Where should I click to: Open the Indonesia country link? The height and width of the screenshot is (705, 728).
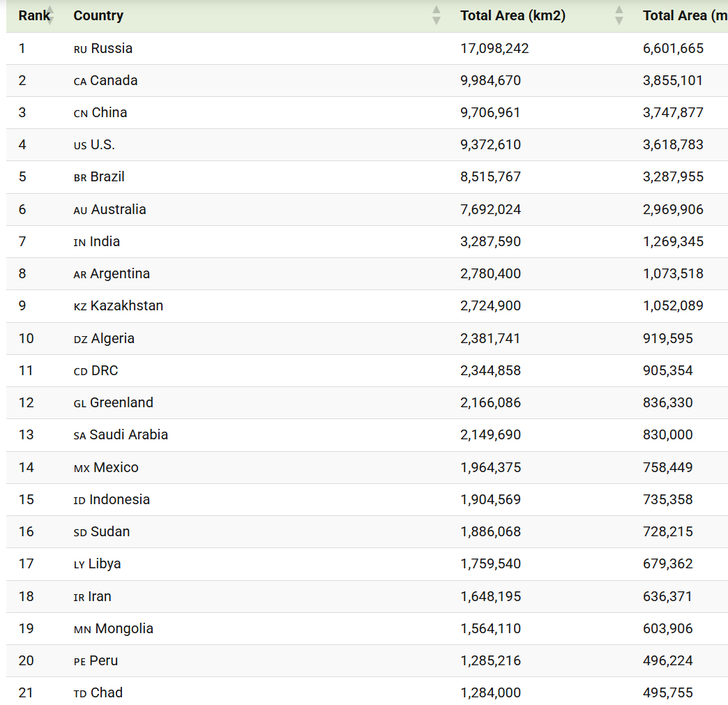(x=120, y=499)
